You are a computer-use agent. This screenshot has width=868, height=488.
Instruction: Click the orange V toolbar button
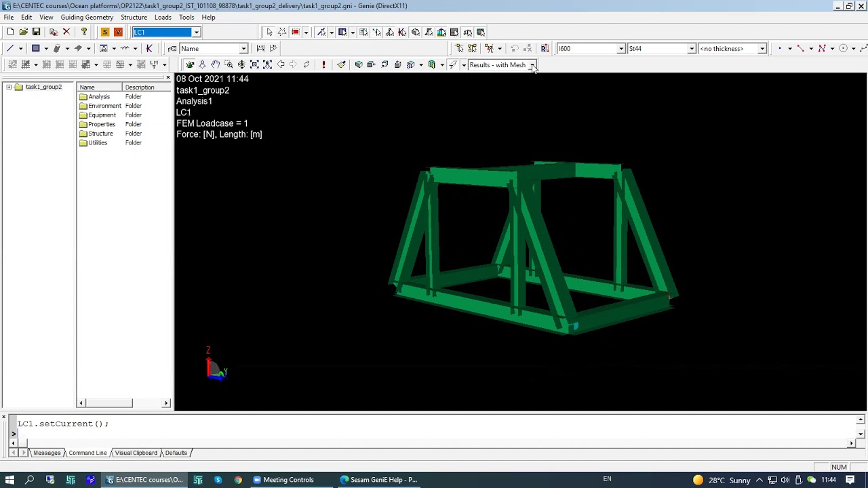click(x=118, y=32)
